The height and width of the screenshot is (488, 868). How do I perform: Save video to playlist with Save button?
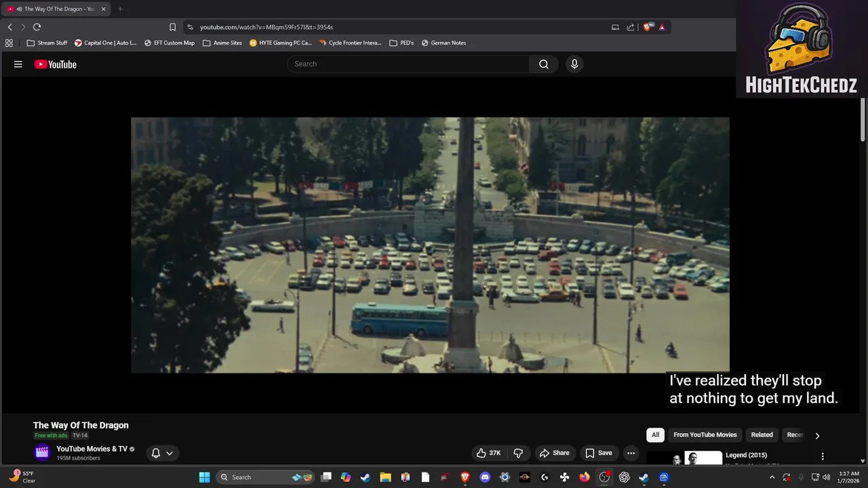click(599, 453)
